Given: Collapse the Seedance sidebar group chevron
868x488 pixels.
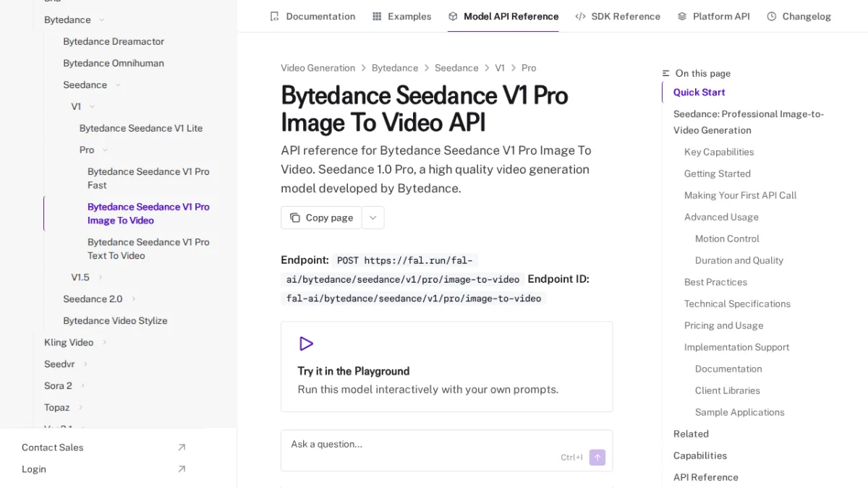Looking at the screenshot, I should click(x=118, y=85).
